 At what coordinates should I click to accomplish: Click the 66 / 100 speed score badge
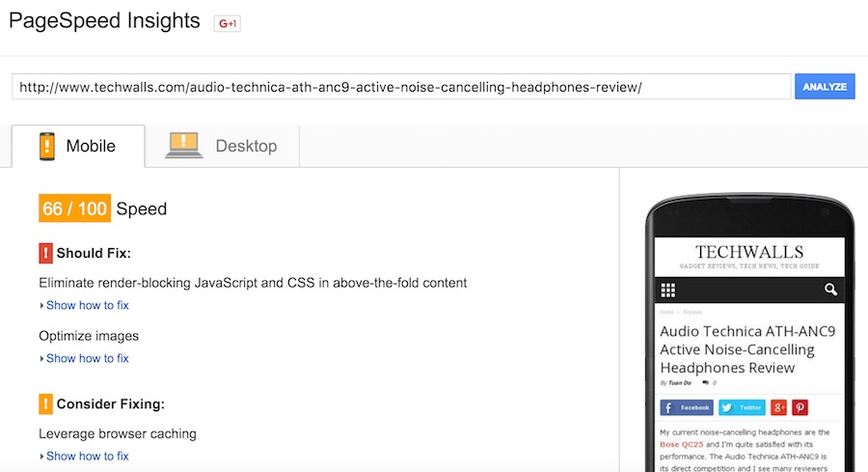click(74, 208)
